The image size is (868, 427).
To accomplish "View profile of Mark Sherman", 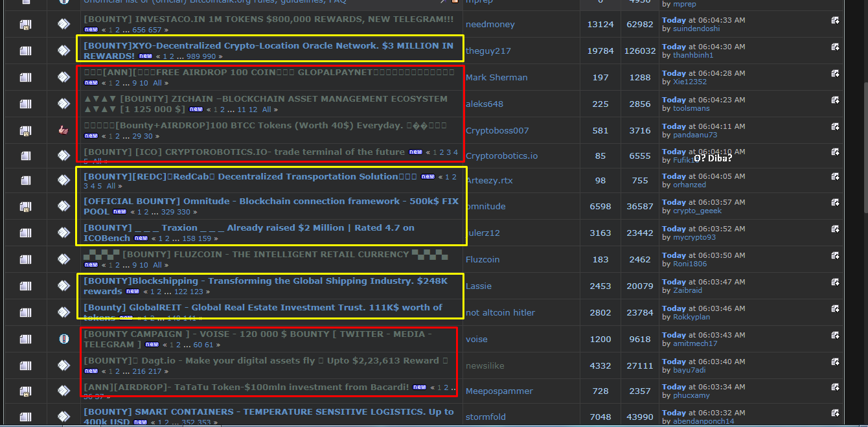I will point(497,77).
